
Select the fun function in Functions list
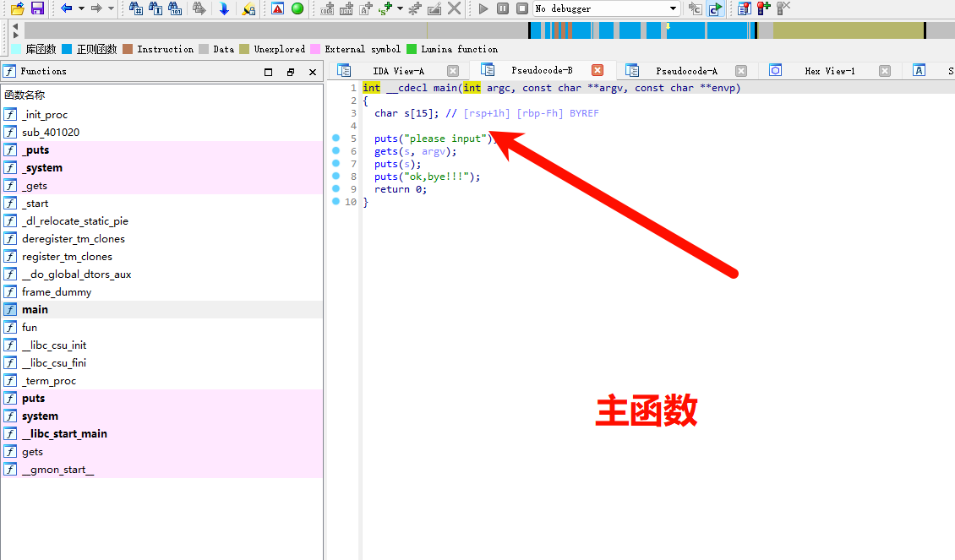30,328
